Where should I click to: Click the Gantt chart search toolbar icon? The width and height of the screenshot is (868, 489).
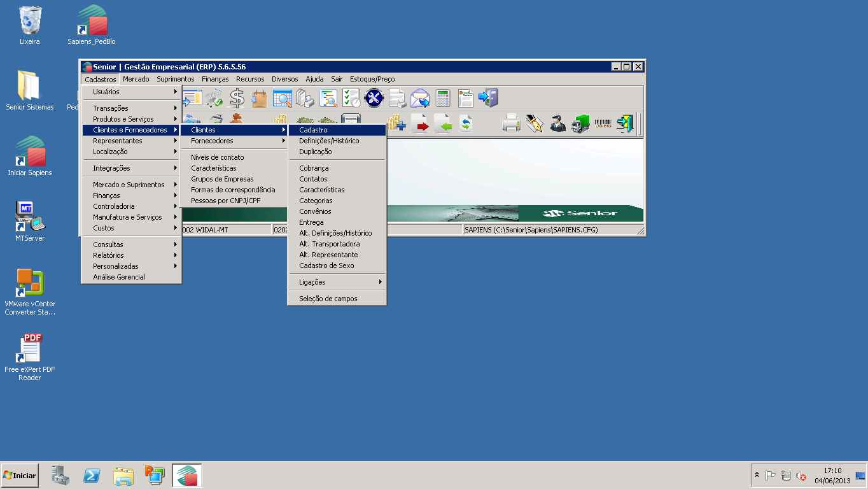point(328,98)
